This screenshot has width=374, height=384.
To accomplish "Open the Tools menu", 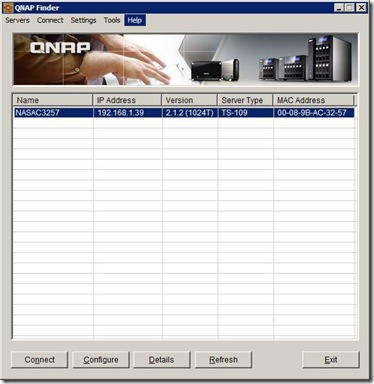I will [112, 20].
